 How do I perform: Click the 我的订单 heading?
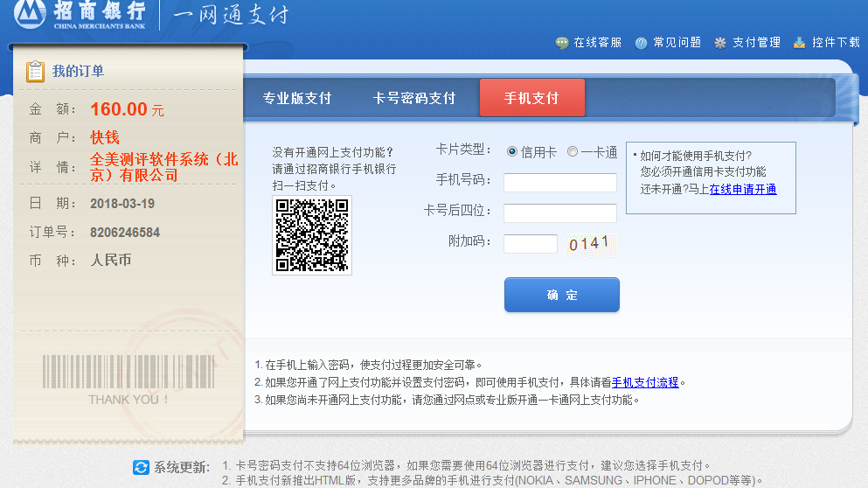(78, 71)
